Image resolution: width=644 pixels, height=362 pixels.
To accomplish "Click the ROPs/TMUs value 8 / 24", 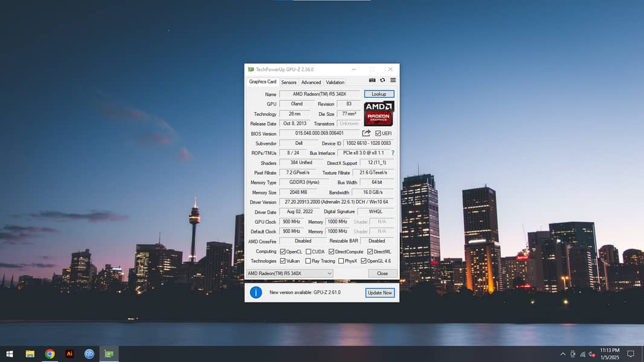I will [293, 153].
